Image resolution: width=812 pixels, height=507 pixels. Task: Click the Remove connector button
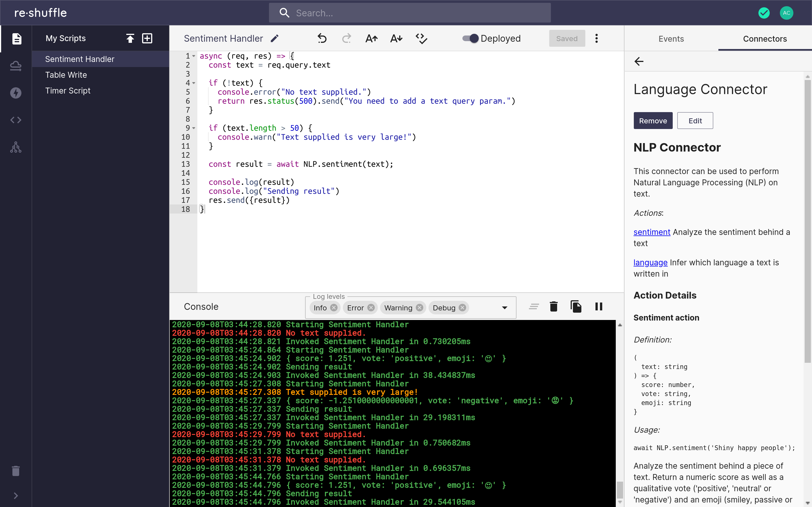tap(653, 121)
